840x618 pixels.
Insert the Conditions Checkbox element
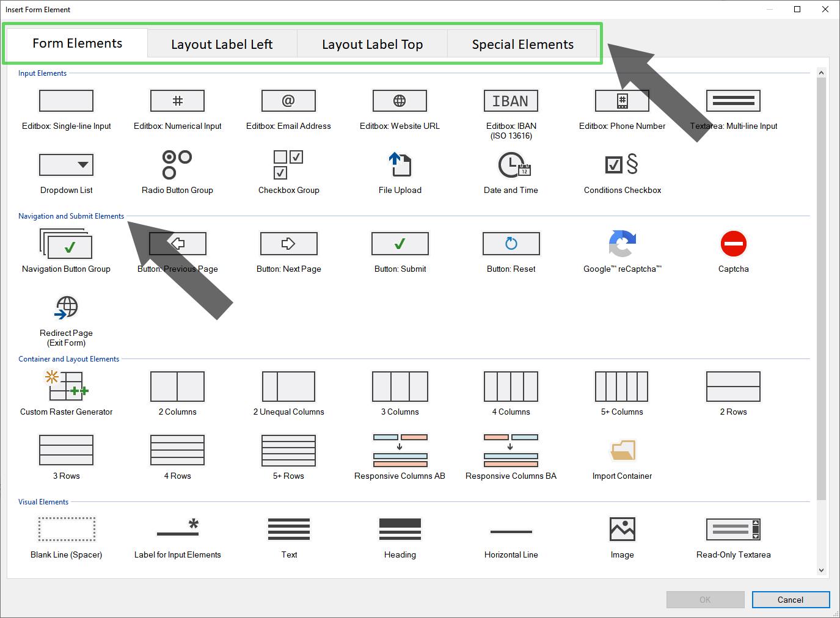(x=622, y=173)
